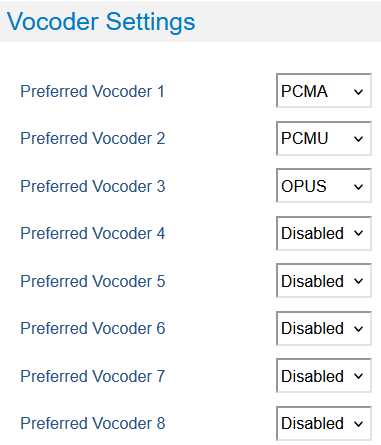This screenshot has height=445, width=381.
Task: Click the chevron arrow beside PCMU
Action: 358,139
